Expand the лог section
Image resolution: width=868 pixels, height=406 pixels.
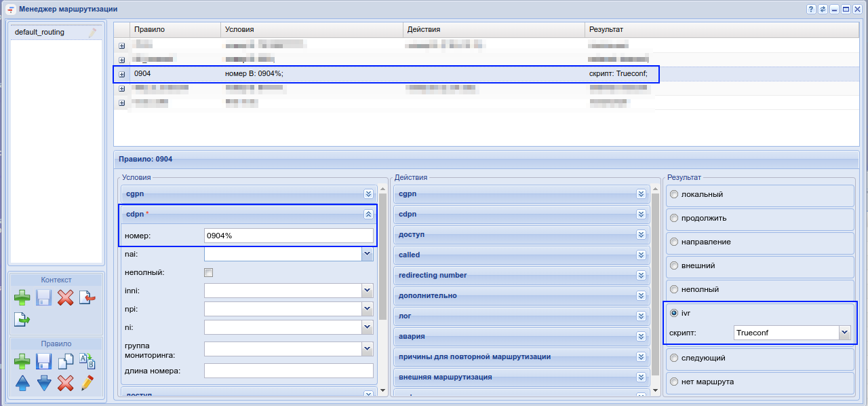pos(641,316)
